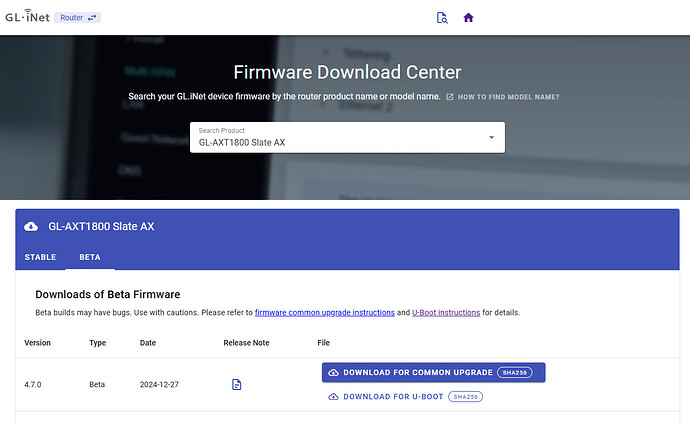
Task: Select date cell '2024-12-27'
Action: (159, 384)
